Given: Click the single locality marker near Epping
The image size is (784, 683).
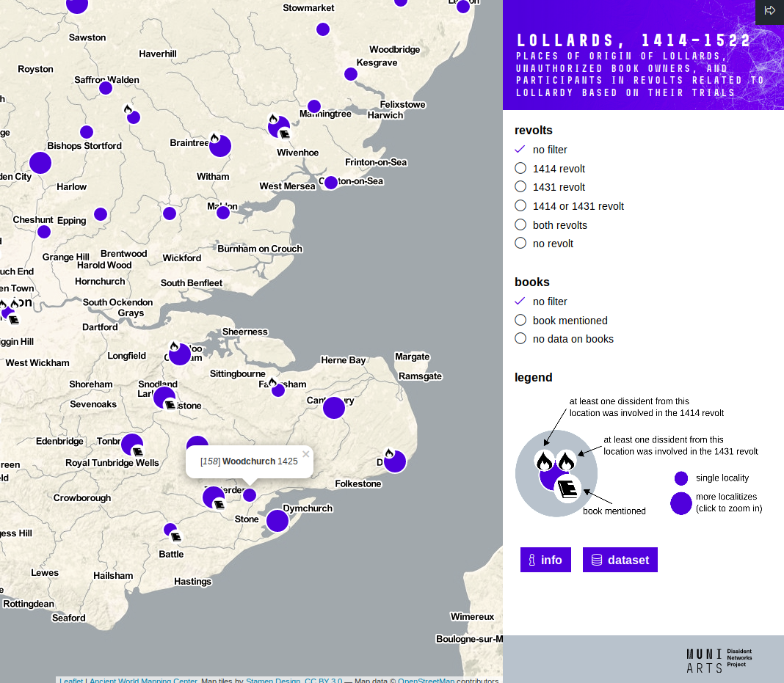Looking at the screenshot, I should (43, 231).
